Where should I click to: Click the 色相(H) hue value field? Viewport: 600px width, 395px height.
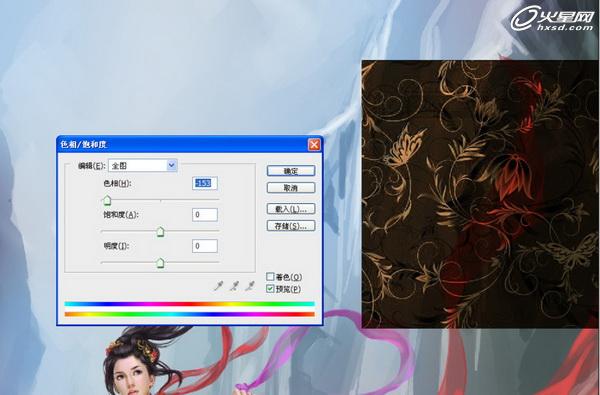(205, 183)
